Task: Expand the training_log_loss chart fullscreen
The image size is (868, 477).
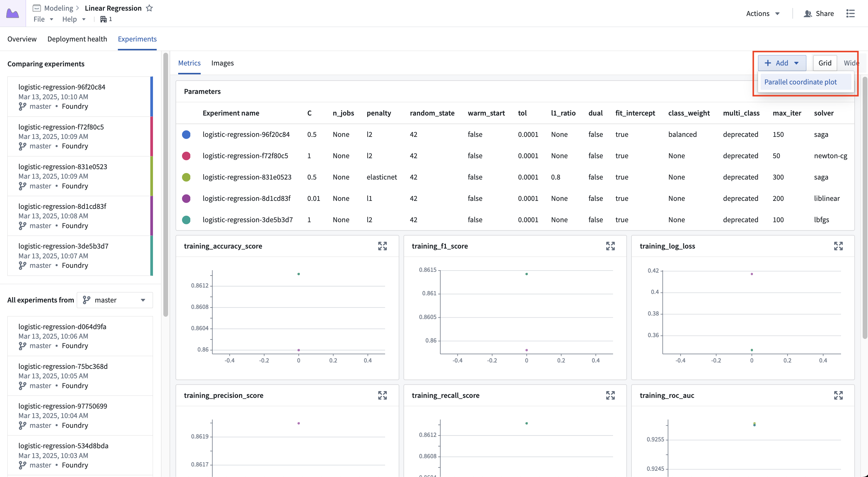Action: [x=838, y=246]
